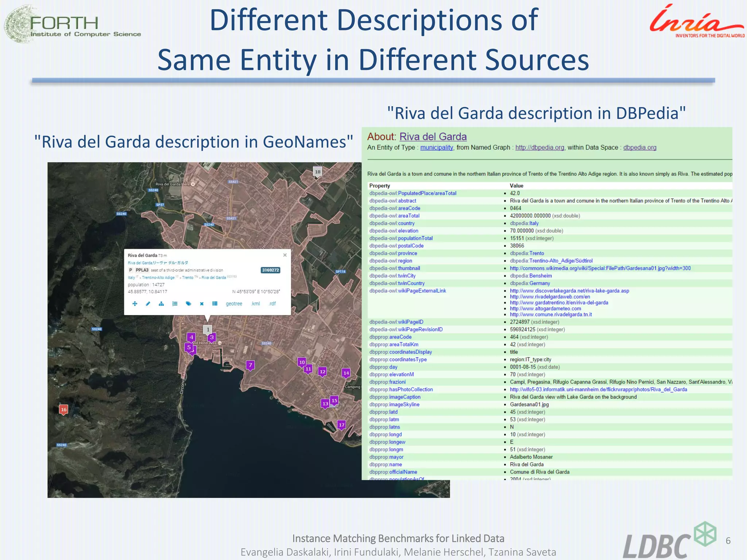Click the tags icon in popup
747x560 pixels.
188,304
